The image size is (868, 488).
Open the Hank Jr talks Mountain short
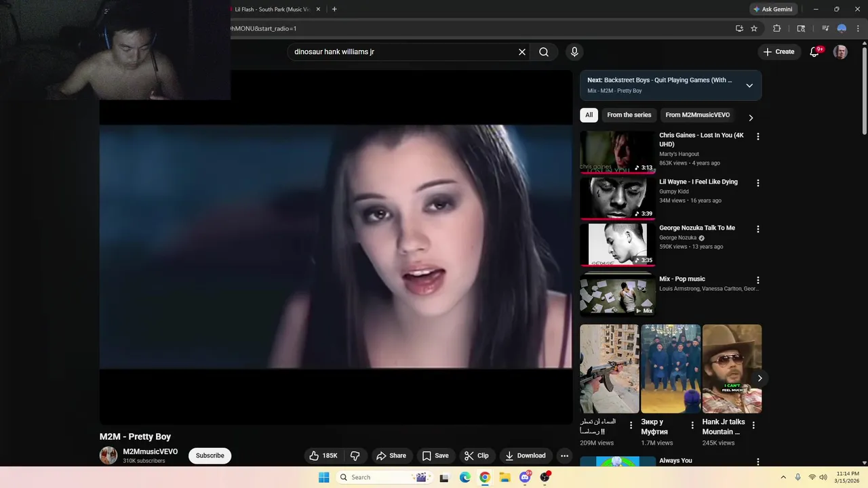click(x=732, y=369)
